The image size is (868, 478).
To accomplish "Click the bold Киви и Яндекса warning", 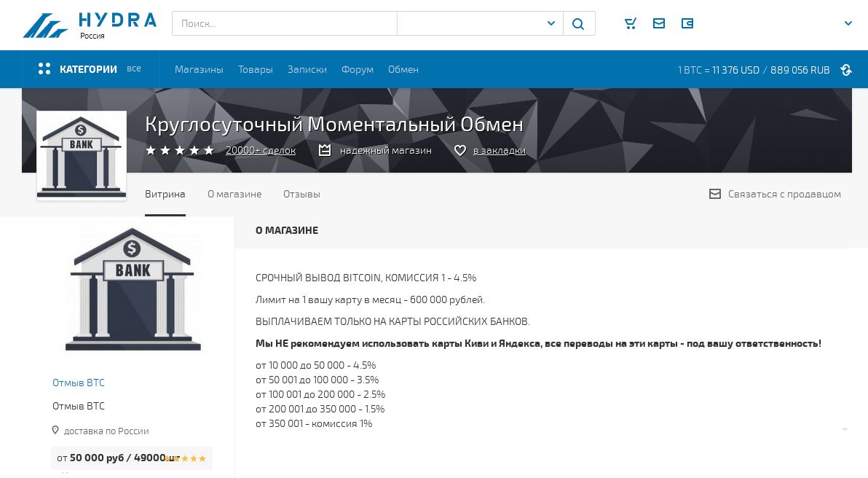I will (x=538, y=343).
